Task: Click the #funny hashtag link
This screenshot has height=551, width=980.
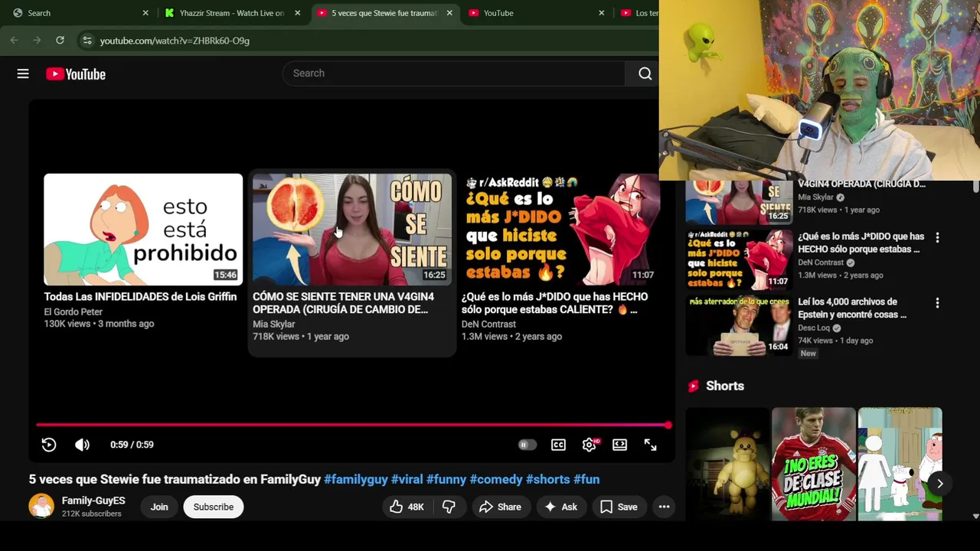Action: [x=446, y=480]
